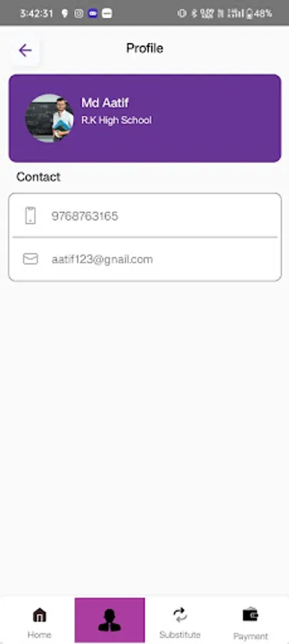Tap the Substitute swap arrows icon
Screen dimensions: 289x644
[180, 615]
